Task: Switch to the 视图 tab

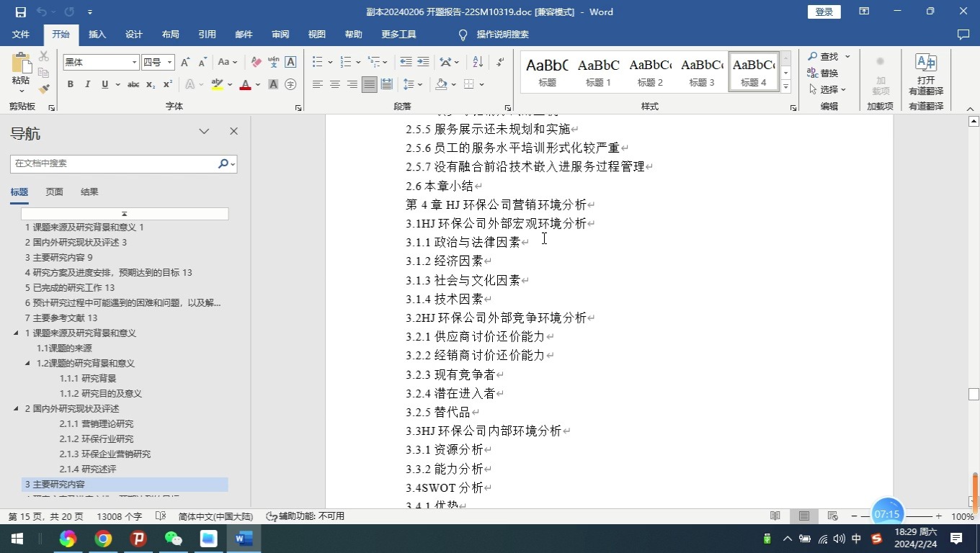Action: [x=317, y=35]
